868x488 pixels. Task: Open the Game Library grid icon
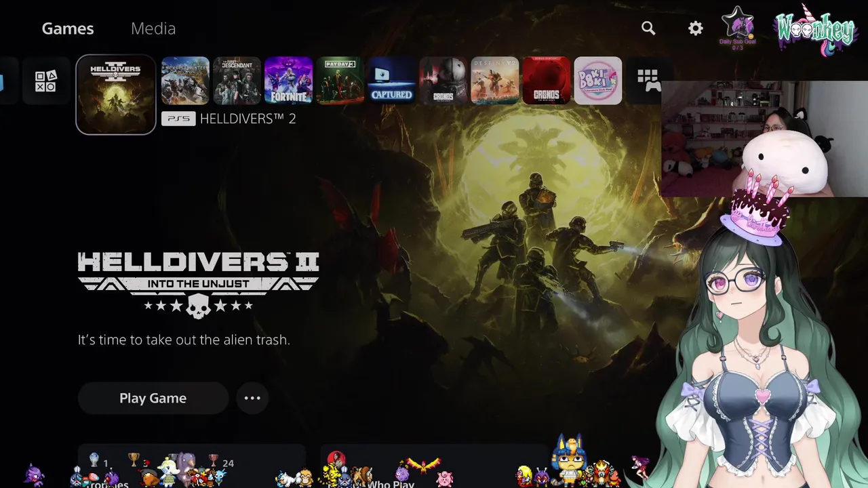coord(648,81)
